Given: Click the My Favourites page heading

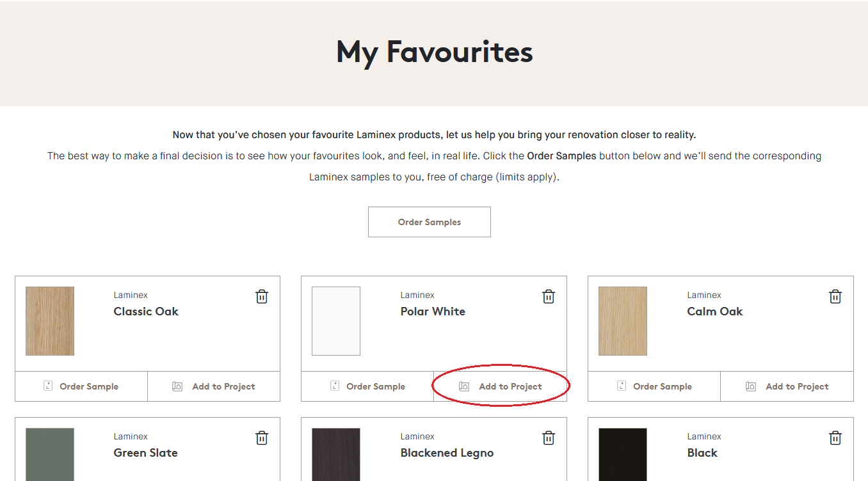Looking at the screenshot, I should point(434,52).
